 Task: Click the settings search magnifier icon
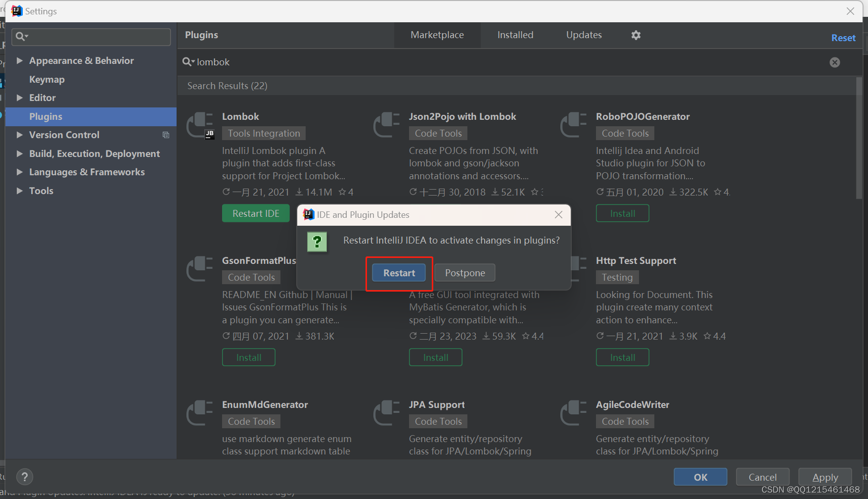[x=22, y=36]
